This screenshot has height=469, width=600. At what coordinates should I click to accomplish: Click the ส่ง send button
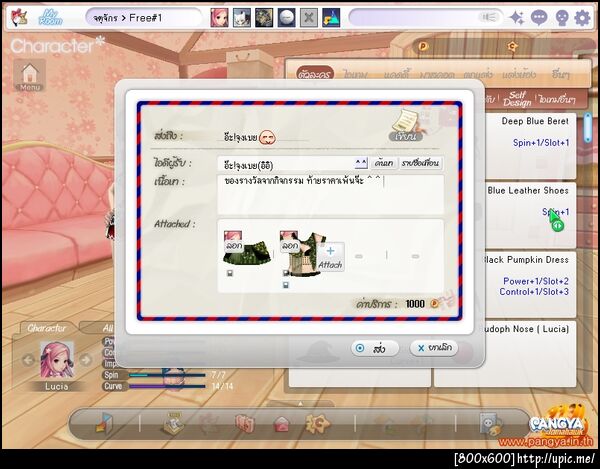click(374, 348)
